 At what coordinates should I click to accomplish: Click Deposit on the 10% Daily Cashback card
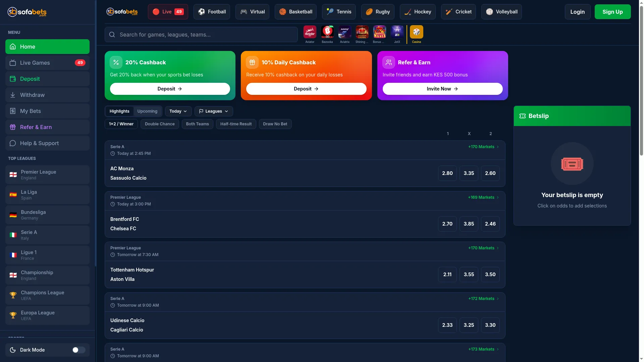tap(306, 89)
